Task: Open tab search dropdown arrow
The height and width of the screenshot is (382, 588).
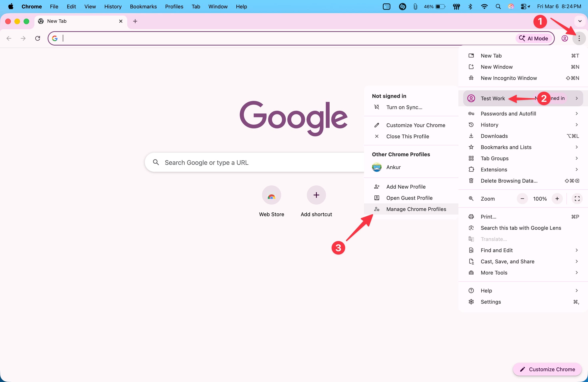Action: (580, 21)
